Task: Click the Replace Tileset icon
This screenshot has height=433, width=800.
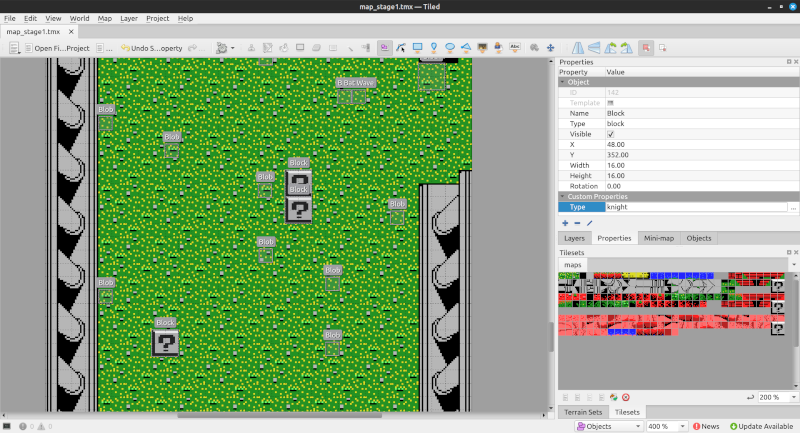Action: [614, 397]
